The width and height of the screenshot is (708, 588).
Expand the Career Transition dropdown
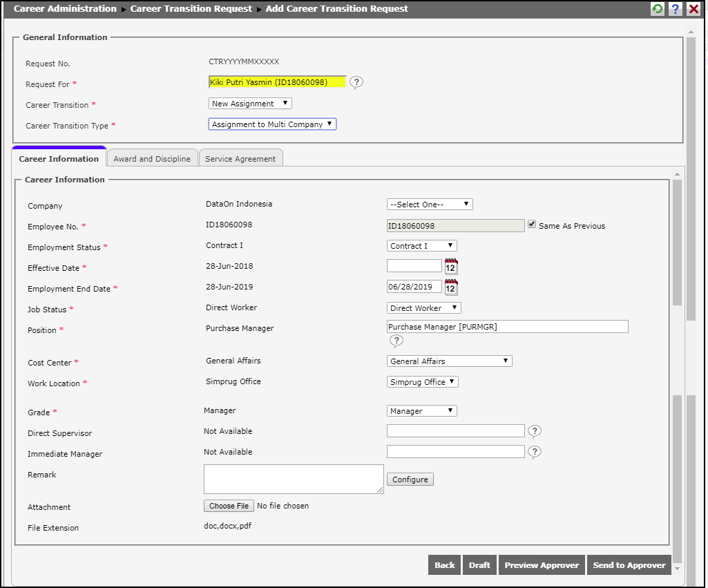[x=250, y=104]
